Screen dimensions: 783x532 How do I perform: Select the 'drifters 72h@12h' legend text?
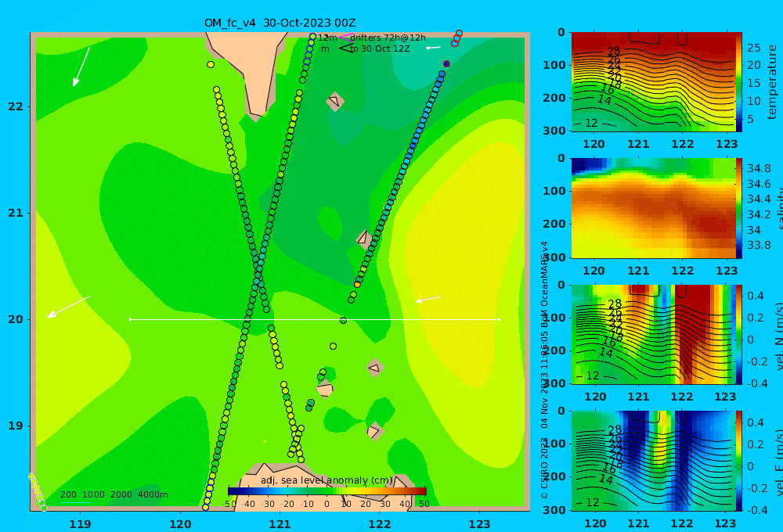click(388, 38)
